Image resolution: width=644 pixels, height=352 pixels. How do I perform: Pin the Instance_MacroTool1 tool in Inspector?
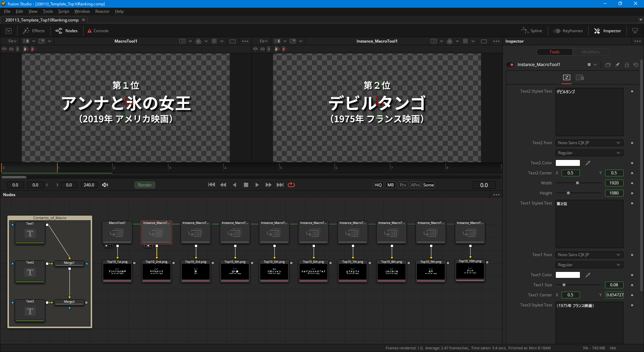pyautogui.click(x=617, y=65)
